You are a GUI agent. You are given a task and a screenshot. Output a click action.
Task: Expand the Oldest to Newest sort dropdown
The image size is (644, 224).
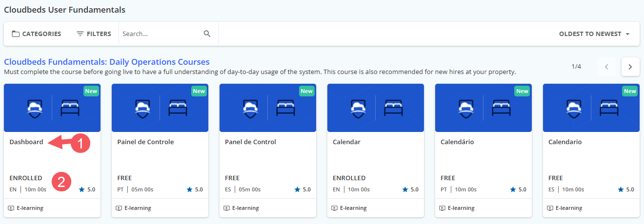click(x=594, y=34)
